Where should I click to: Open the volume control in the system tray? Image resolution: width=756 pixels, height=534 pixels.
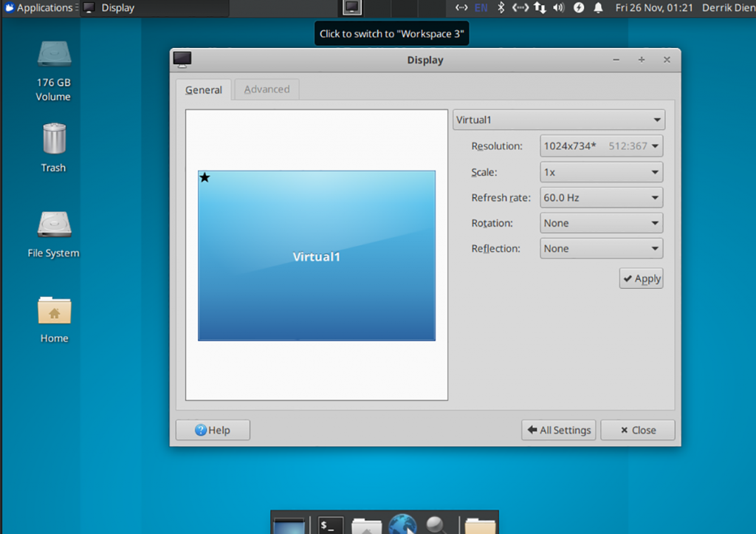[558, 7]
